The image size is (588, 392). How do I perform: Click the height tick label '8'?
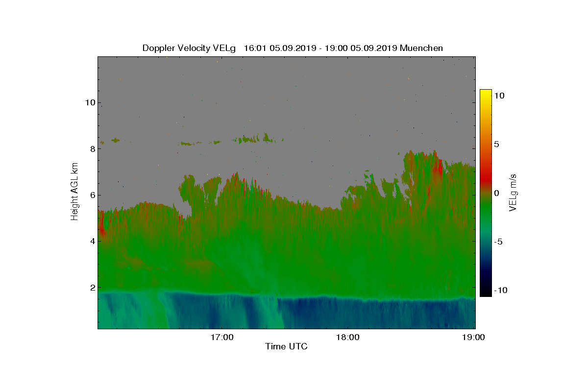tap(92, 148)
